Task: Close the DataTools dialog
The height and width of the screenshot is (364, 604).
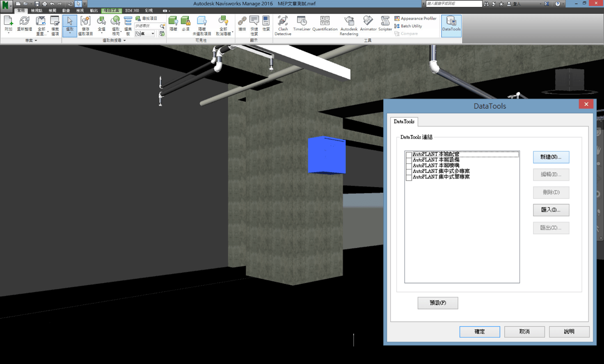Action: (x=586, y=104)
